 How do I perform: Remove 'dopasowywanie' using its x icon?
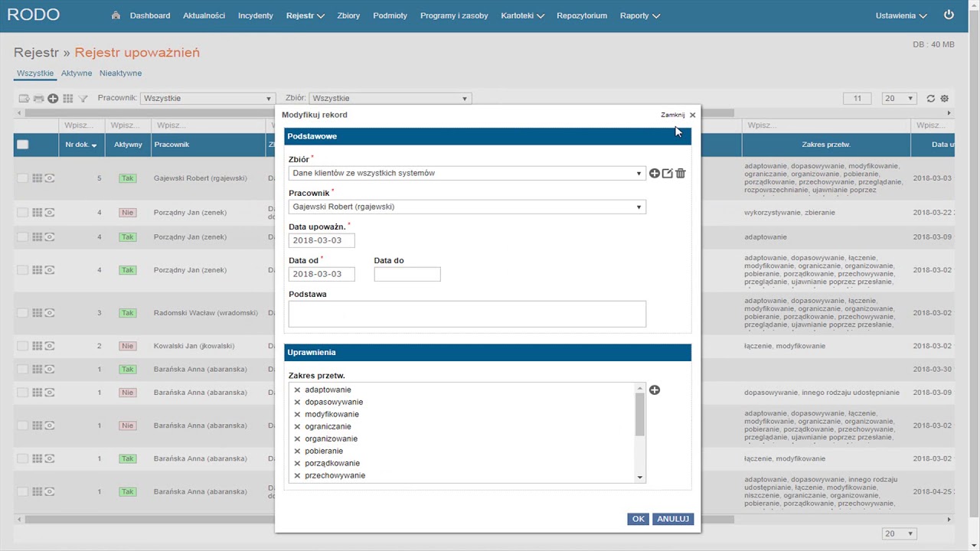[297, 403]
